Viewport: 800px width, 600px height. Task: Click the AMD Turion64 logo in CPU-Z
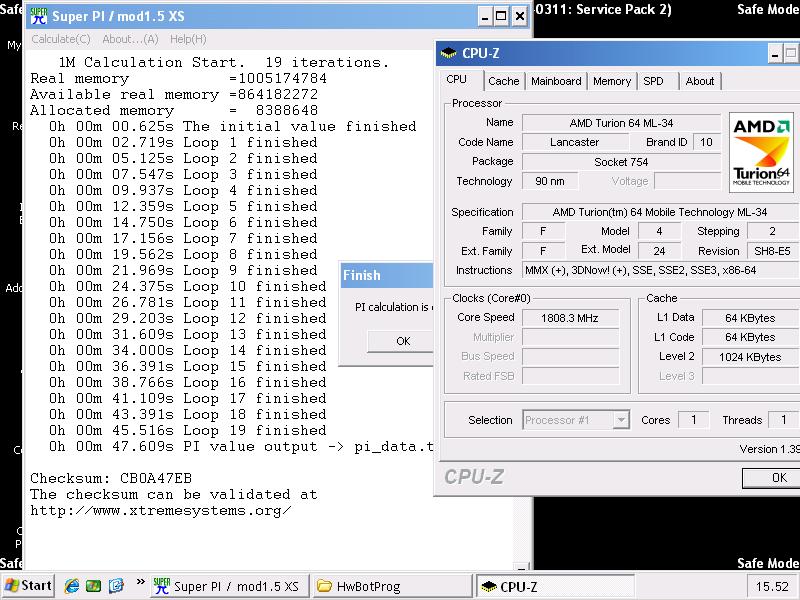pos(761,153)
